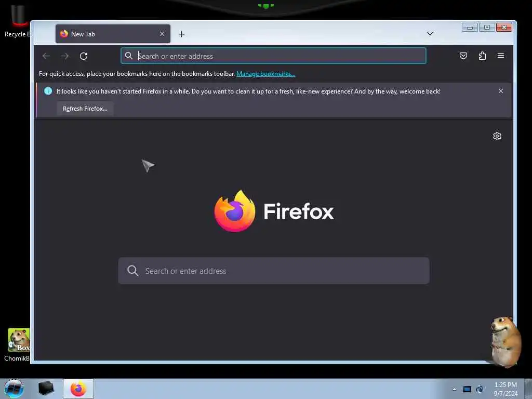Open the Firefox hamburger application menu
This screenshot has height=399, width=532.
click(501, 56)
